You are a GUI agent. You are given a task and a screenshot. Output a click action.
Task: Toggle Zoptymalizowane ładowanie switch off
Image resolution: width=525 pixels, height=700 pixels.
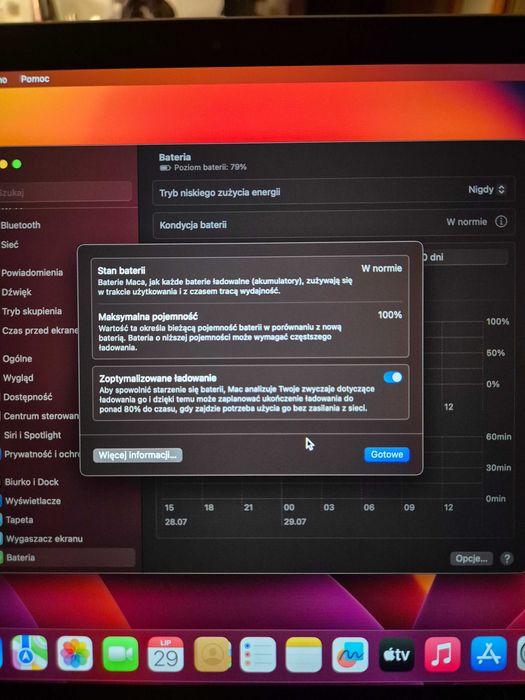[x=393, y=377]
